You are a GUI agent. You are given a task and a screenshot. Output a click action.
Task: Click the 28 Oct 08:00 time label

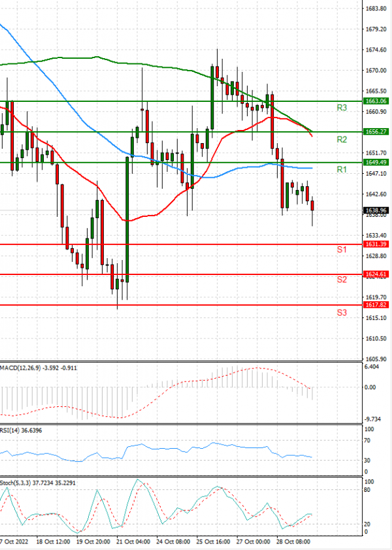(x=293, y=542)
